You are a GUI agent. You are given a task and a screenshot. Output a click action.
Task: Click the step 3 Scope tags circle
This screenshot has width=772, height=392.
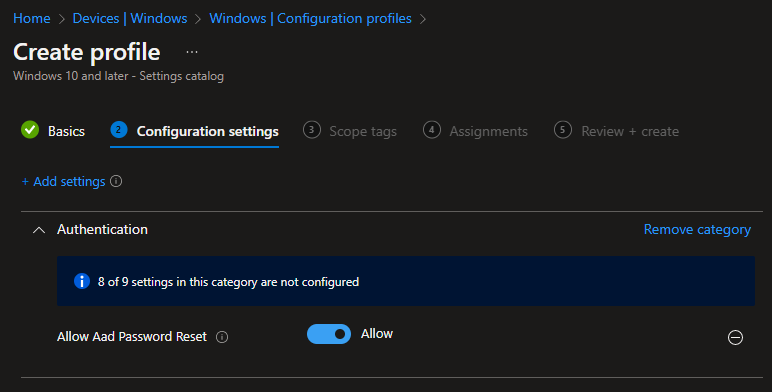coord(312,130)
